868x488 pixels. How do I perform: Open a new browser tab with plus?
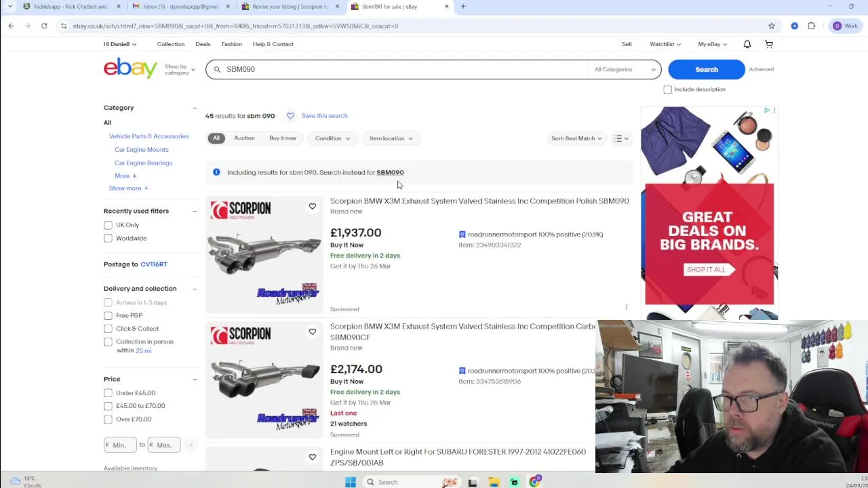coord(463,6)
